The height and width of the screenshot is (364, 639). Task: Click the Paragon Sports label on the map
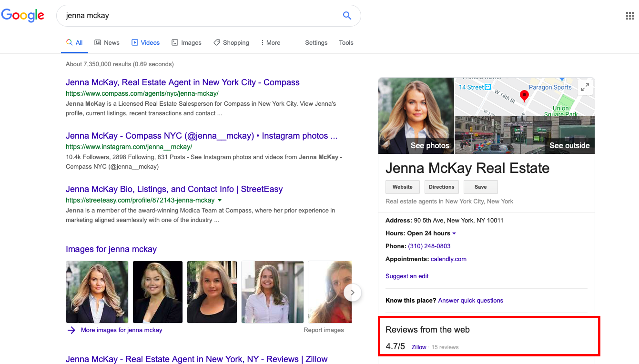[550, 87]
